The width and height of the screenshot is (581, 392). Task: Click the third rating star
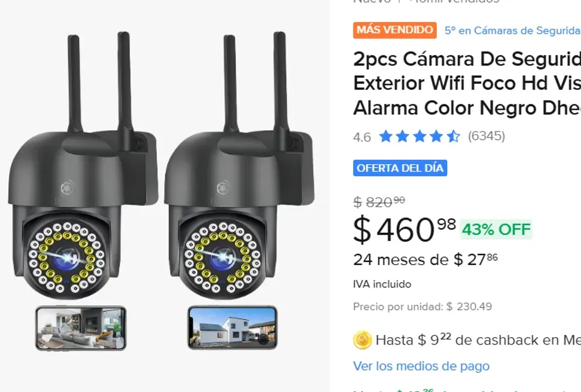pyautogui.click(x=420, y=136)
